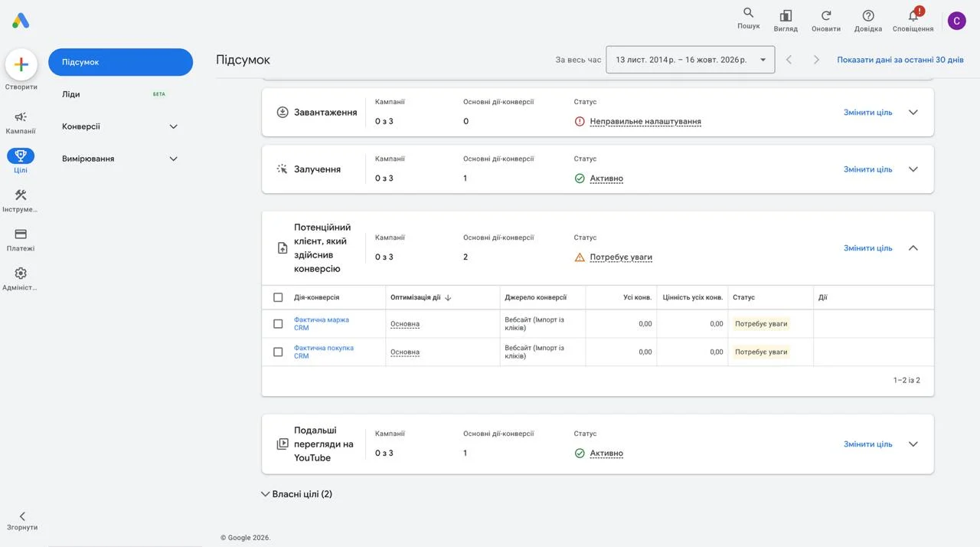Viewport: 980px width, 547px height.
Task: Check the Фактична покупка CRM row
Action: [278, 352]
